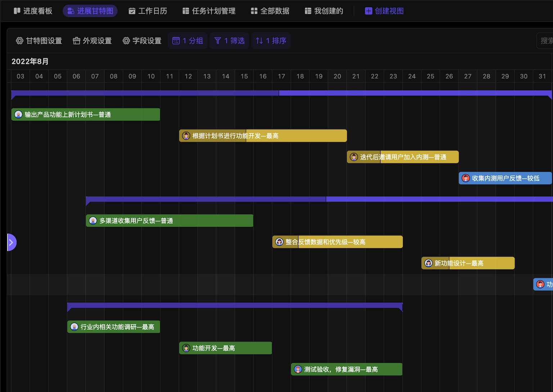
Task: Open the 进度看板 view tab
Action: tap(33, 11)
